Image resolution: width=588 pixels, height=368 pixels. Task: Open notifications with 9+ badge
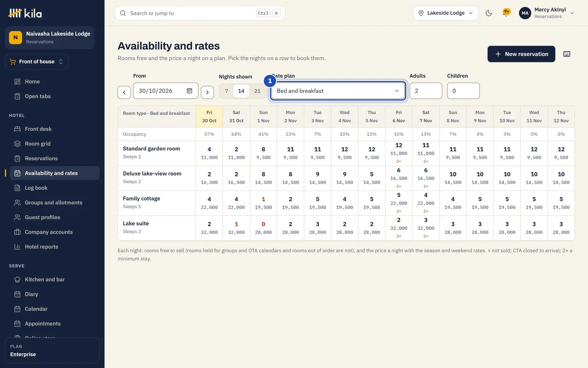point(506,13)
